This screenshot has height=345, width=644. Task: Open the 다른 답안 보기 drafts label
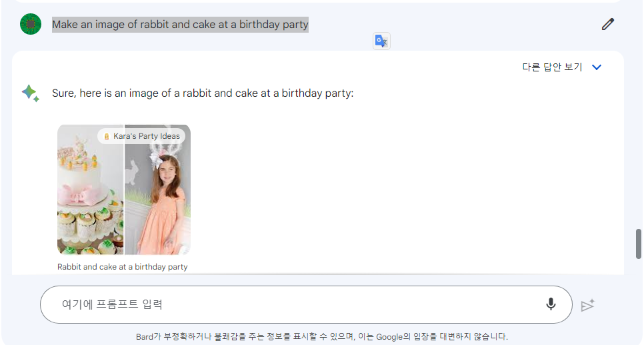click(552, 67)
